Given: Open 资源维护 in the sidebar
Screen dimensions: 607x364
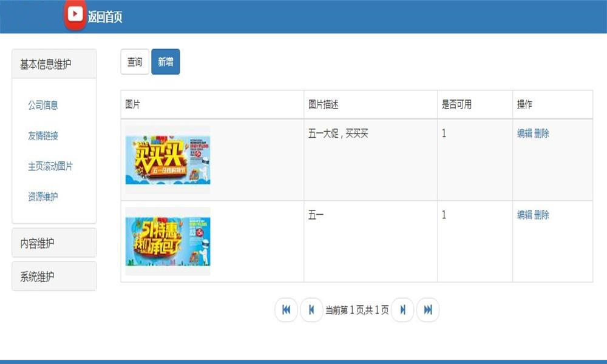Looking at the screenshot, I should pos(43,197).
